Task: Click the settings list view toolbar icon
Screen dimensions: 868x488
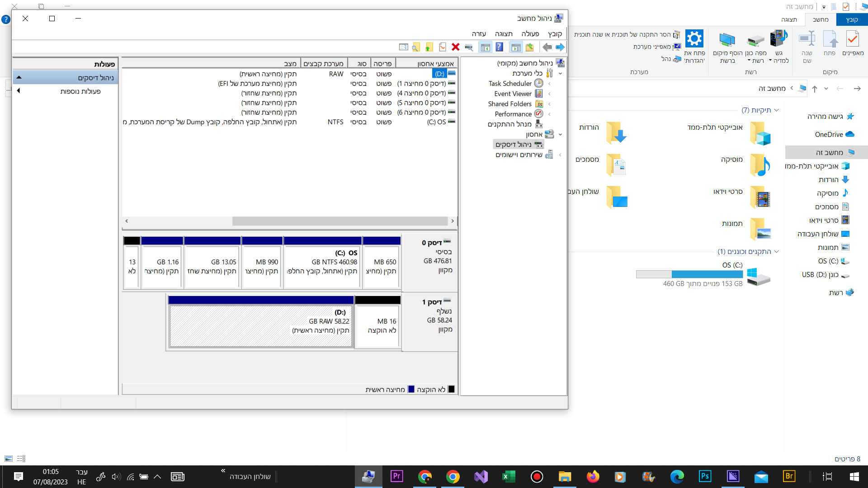Action: 403,47
